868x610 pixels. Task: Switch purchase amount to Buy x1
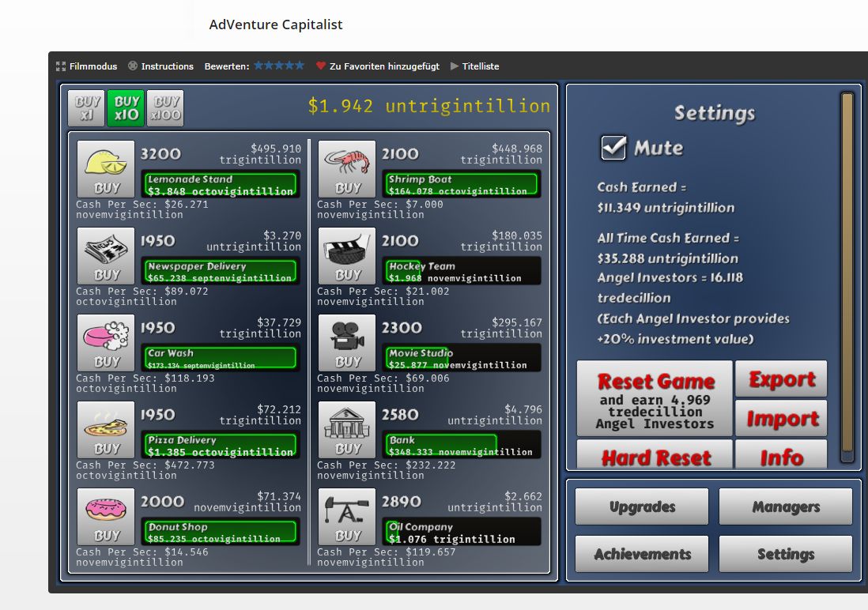pos(85,108)
